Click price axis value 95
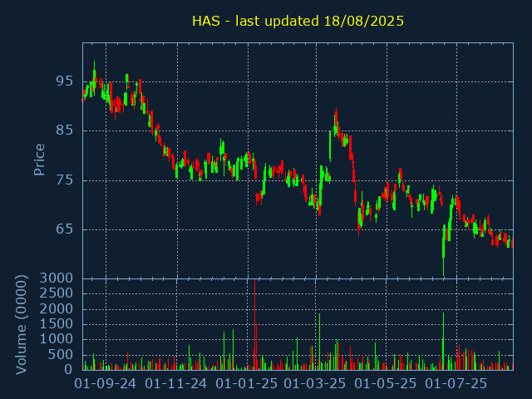The height and width of the screenshot is (399, 532). click(x=65, y=81)
